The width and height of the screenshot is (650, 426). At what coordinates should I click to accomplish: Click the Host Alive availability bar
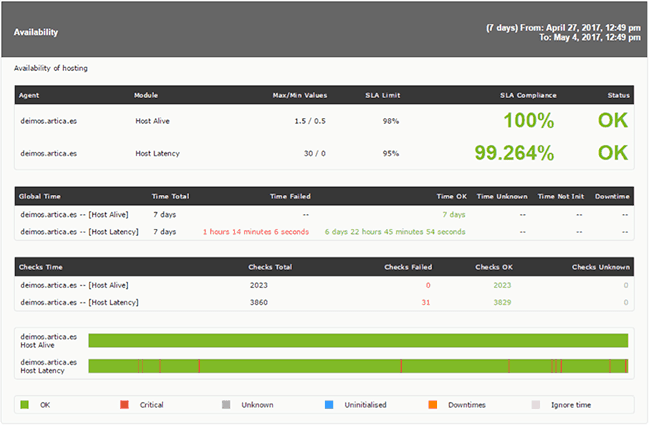358,341
